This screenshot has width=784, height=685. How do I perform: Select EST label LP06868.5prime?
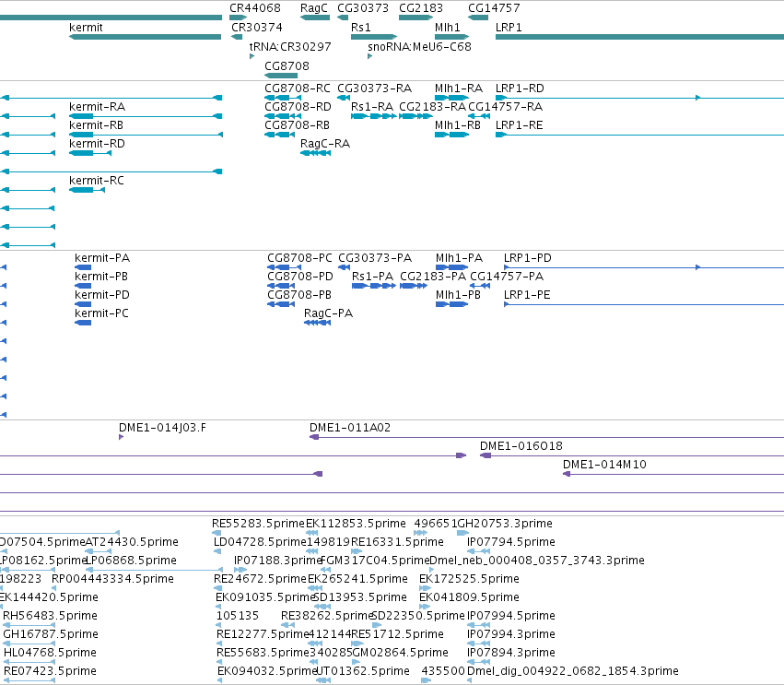pos(131,561)
